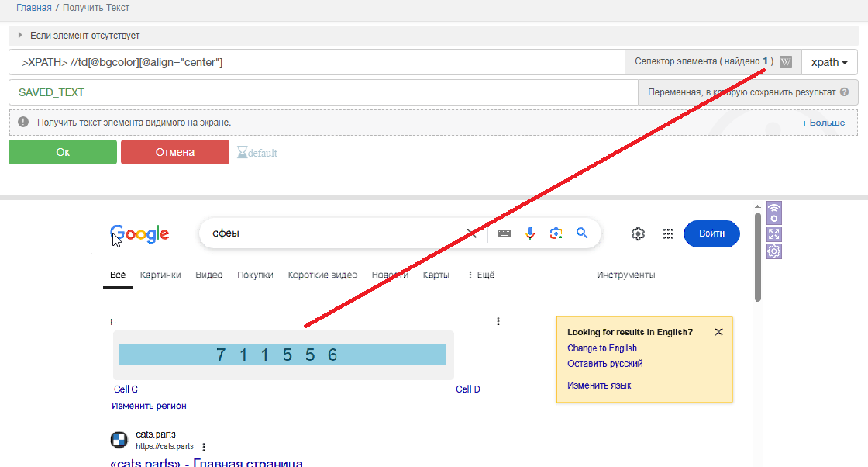The image size is (868, 467).
Task: Click help icon next to variable result label
Action: (844, 92)
